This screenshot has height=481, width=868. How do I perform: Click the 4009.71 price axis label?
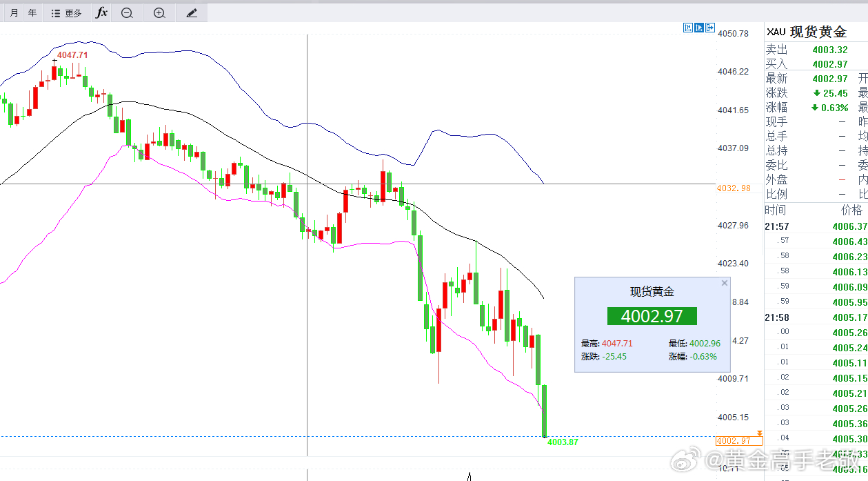[734, 379]
